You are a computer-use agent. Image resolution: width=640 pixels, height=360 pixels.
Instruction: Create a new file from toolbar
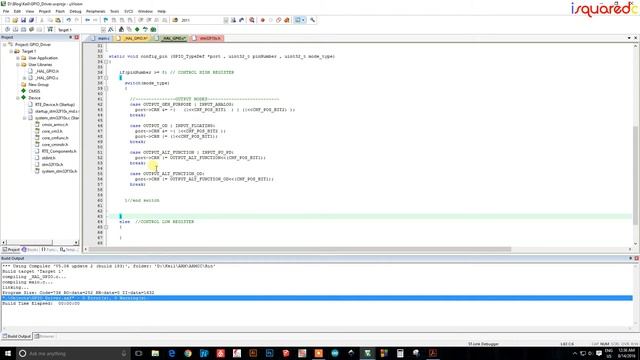pyautogui.click(x=7, y=20)
